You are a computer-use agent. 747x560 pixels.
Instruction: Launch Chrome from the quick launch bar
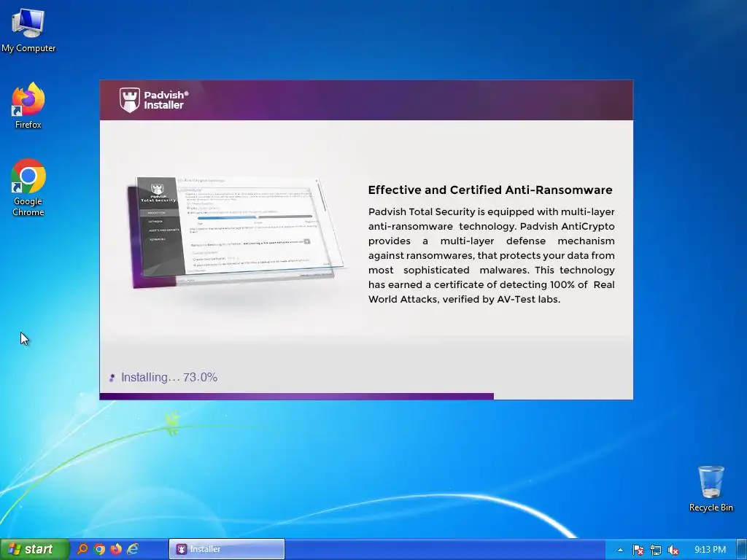(99, 549)
